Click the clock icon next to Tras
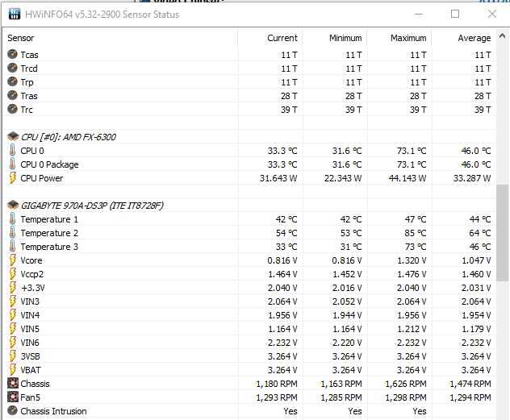The width and height of the screenshot is (510, 420). pos(12,95)
